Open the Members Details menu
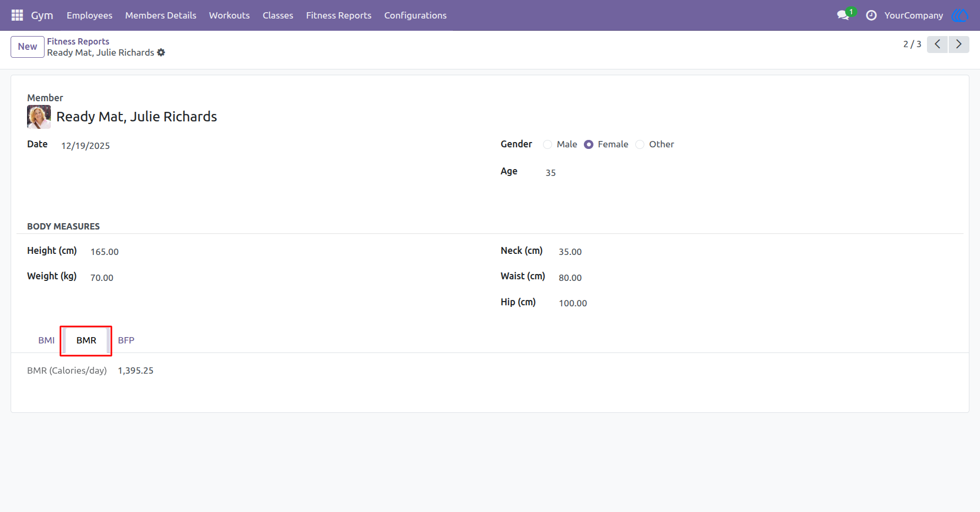This screenshot has width=980, height=512. (161, 15)
